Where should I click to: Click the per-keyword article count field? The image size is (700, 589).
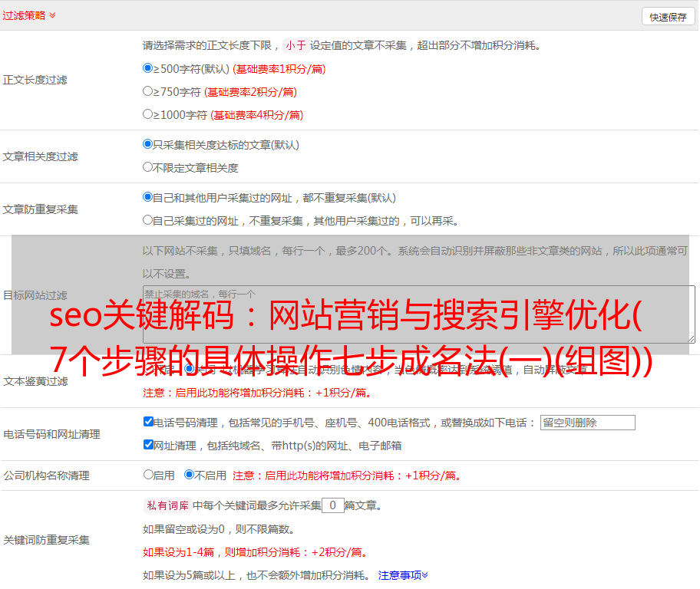(x=332, y=505)
